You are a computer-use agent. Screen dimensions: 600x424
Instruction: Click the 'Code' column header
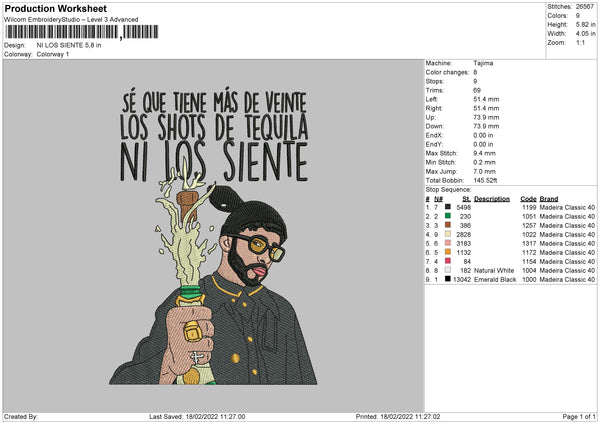(x=528, y=199)
